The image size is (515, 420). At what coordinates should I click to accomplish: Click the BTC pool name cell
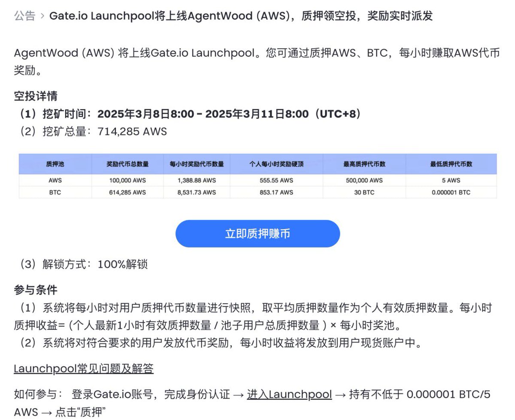click(55, 192)
